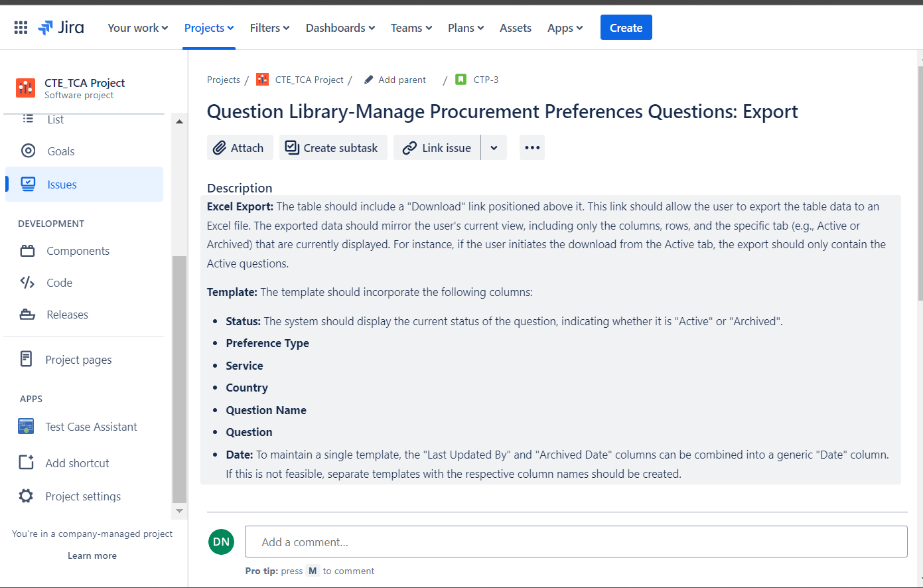
Task: Expand the Projects dropdown in top navigation
Action: (208, 28)
